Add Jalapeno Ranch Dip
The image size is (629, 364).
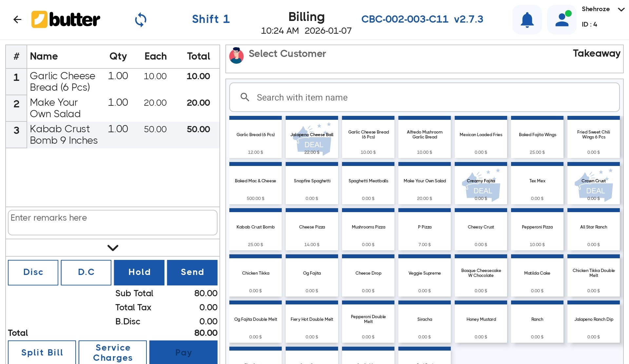tap(594, 322)
